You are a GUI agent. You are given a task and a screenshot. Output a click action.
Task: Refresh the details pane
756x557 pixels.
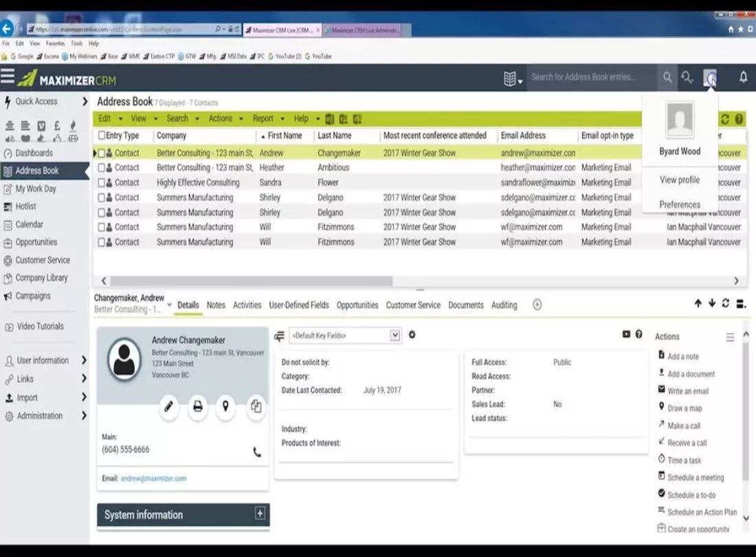[725, 303]
